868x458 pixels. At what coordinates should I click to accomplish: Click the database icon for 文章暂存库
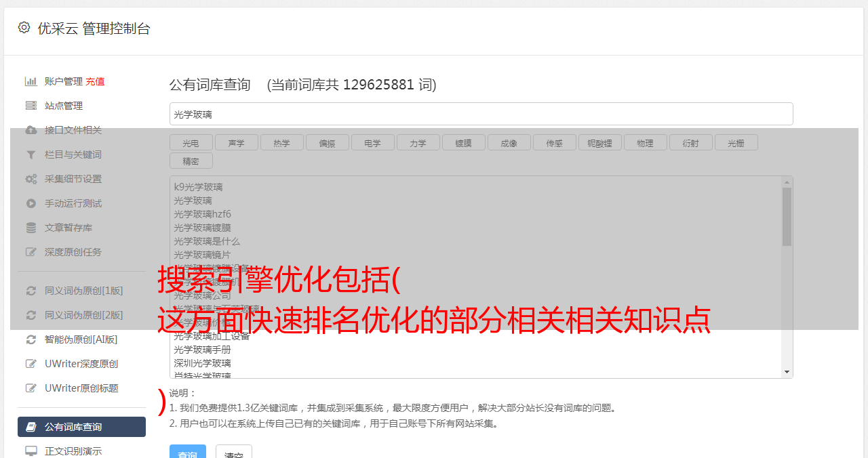31,228
